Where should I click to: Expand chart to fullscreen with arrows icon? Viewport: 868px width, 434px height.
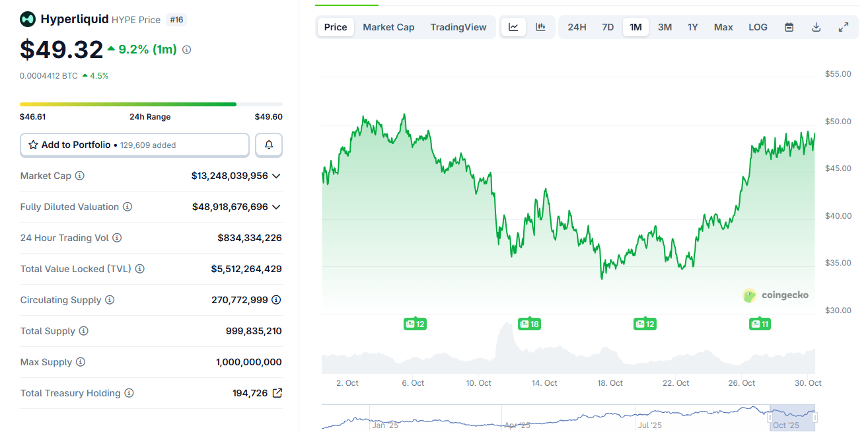pyautogui.click(x=843, y=27)
